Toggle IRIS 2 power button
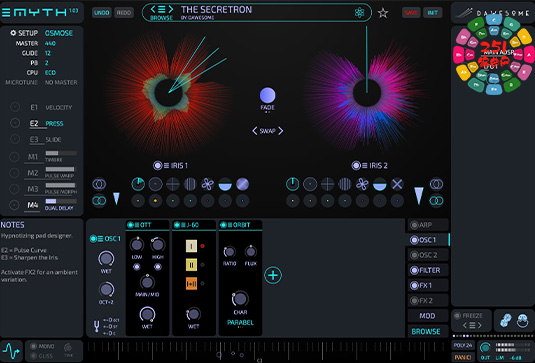Image resolution: width=535 pixels, height=363 pixels. coord(356,166)
